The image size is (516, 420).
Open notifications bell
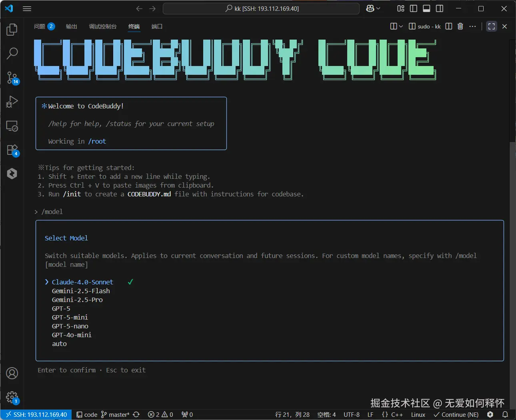(505, 414)
